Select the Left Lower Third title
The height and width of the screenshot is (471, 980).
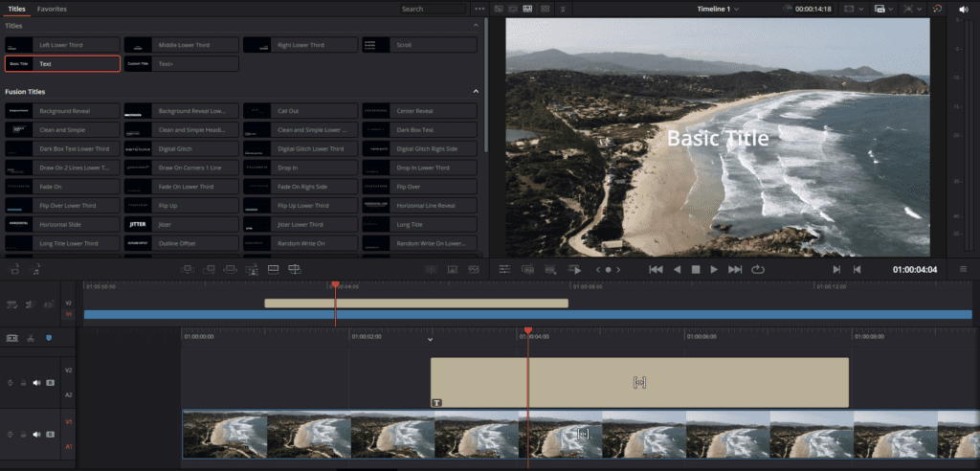(x=62, y=45)
